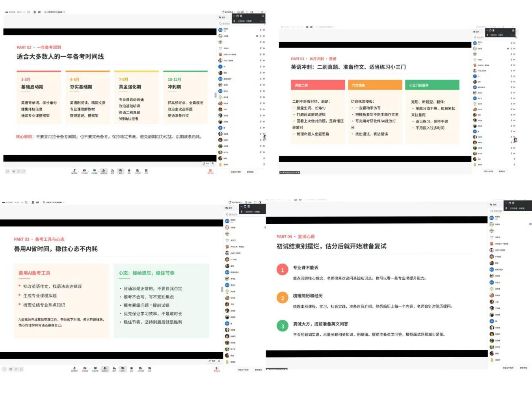The height and width of the screenshot is (399, 532).
Task: Click the member list scrollbar in 备考工具与心态 window
Action: tap(221, 290)
